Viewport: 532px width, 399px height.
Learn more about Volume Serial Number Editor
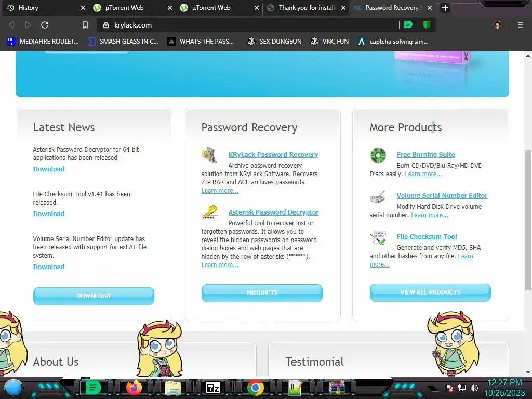(430, 215)
